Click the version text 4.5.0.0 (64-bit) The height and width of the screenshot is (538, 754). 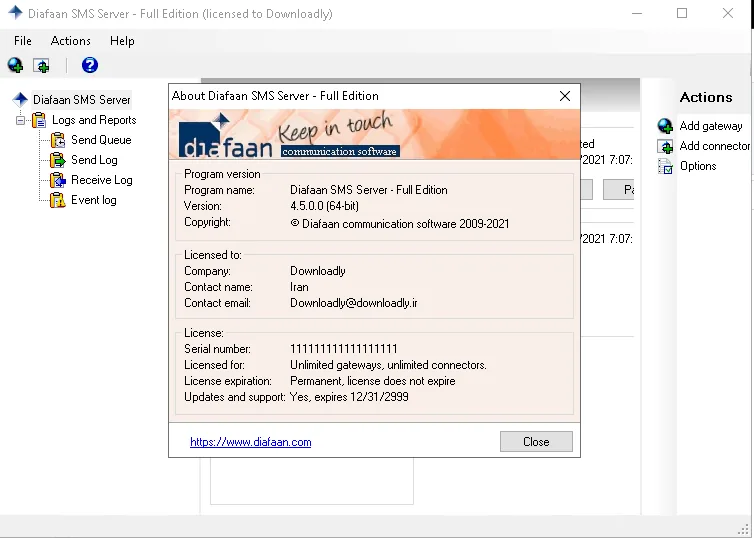click(x=324, y=206)
